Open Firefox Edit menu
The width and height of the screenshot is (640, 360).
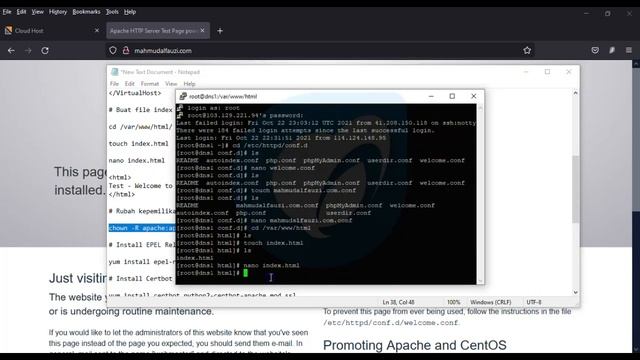pos(21,12)
